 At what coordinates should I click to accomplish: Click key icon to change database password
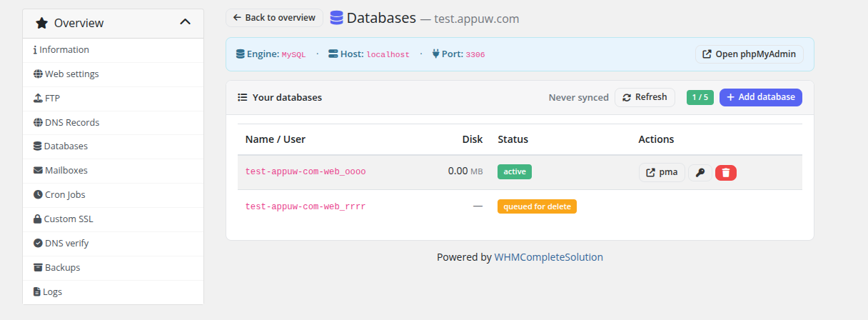coord(700,172)
